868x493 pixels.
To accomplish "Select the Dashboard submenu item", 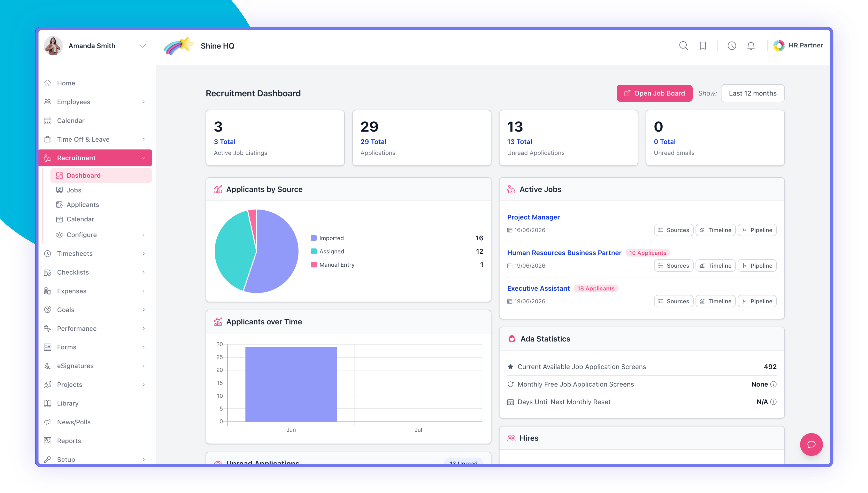I will pos(101,175).
